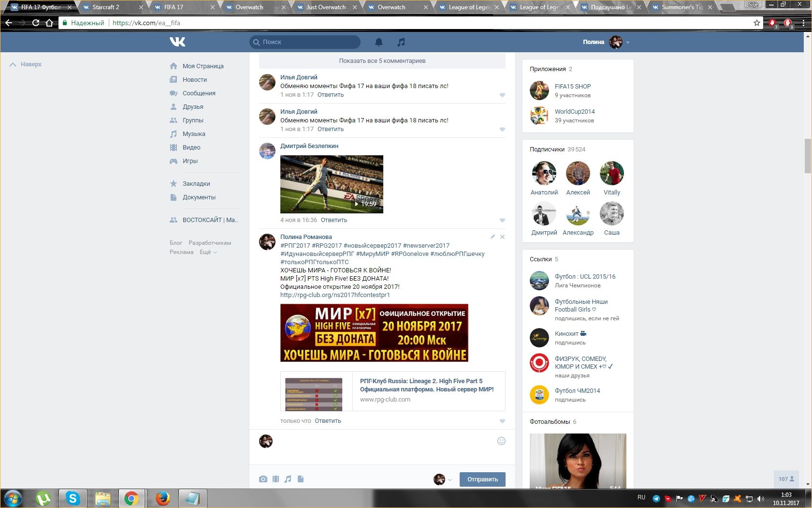Open notifications bell icon
The image size is (812, 508).
pos(379,42)
